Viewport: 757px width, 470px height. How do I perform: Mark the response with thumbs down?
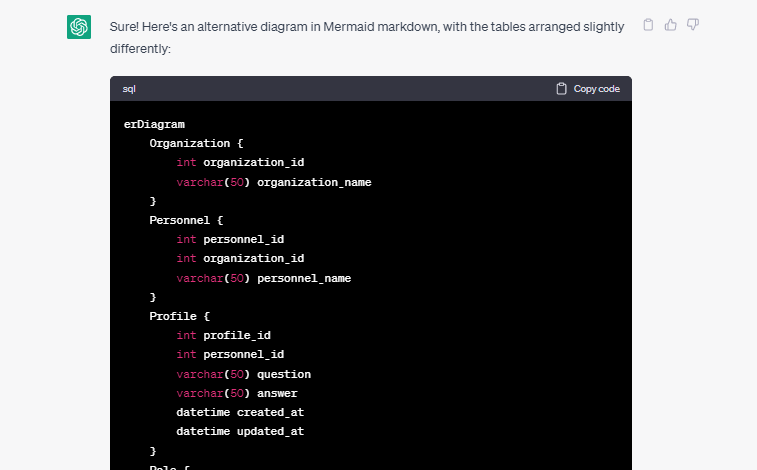(x=693, y=25)
